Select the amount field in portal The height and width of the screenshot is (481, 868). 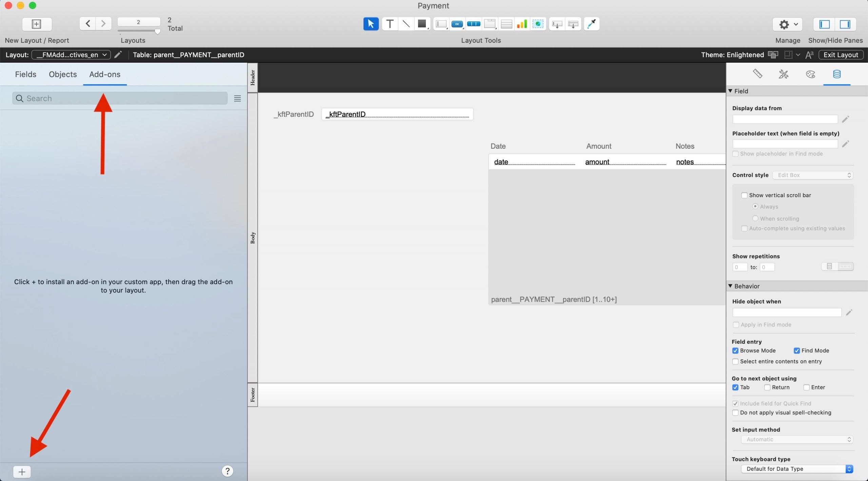click(x=625, y=162)
